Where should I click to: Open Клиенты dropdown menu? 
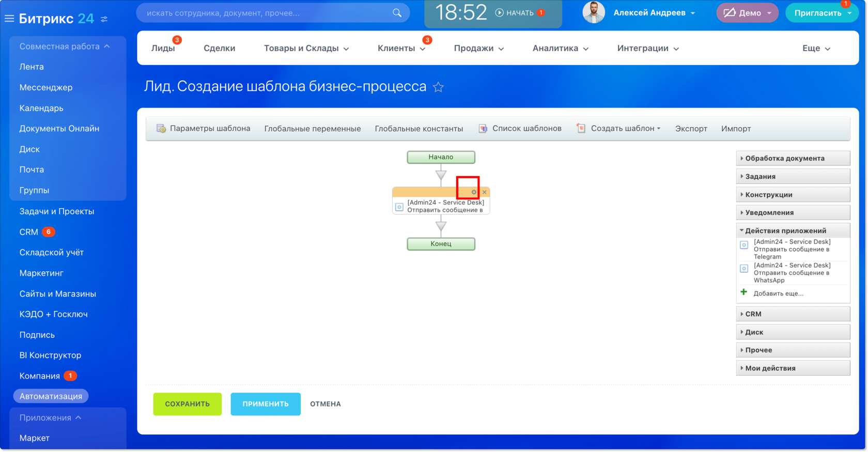coord(401,49)
